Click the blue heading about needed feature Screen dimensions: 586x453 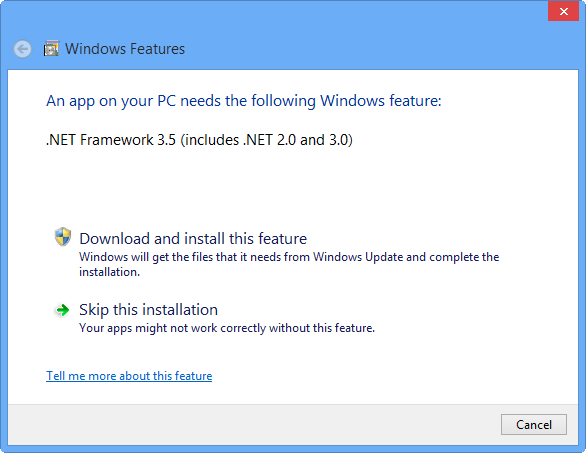point(244,101)
